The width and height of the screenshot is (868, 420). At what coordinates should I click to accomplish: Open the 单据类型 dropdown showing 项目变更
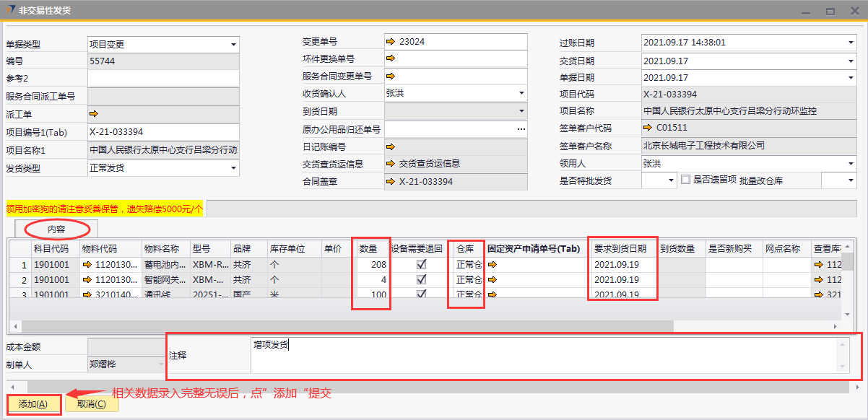233,45
